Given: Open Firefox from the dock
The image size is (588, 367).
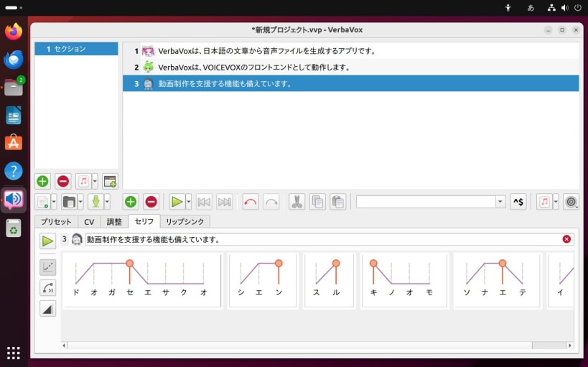Looking at the screenshot, I should [x=14, y=32].
